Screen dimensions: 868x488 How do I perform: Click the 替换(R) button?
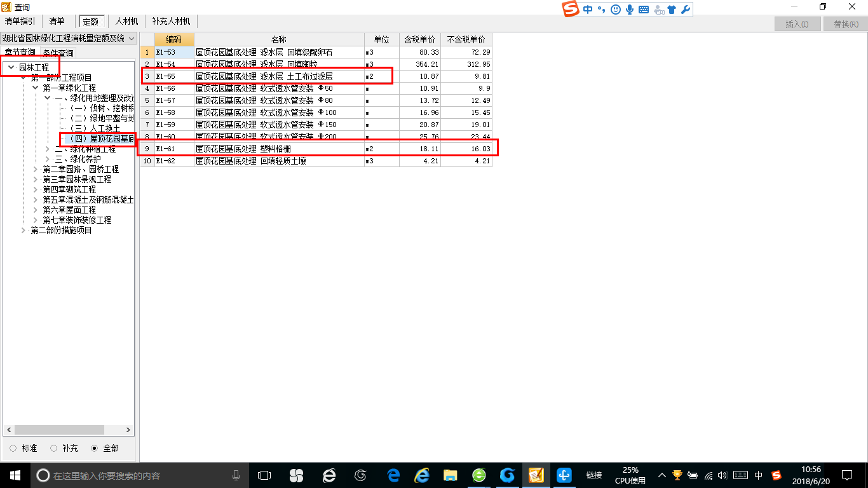(x=846, y=24)
